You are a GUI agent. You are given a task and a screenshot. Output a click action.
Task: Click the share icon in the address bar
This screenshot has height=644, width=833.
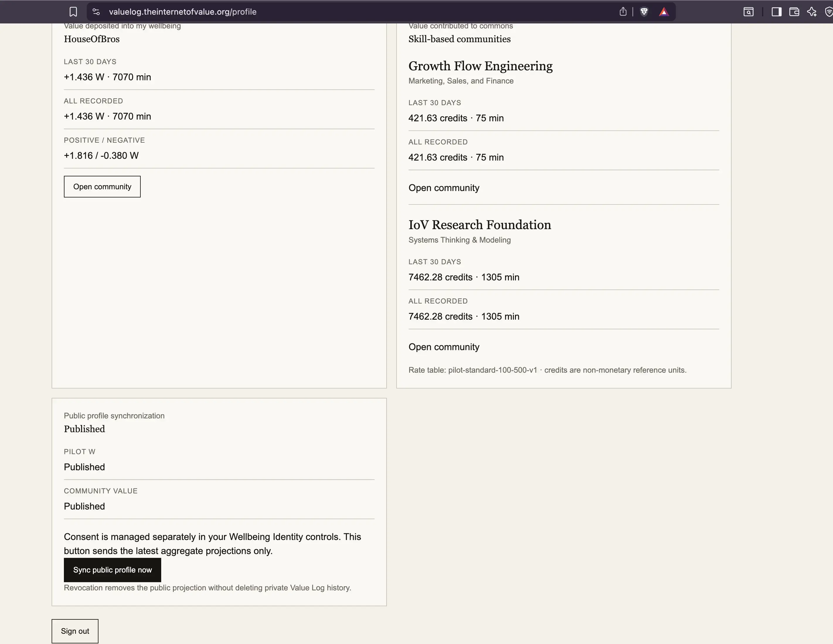pos(623,12)
